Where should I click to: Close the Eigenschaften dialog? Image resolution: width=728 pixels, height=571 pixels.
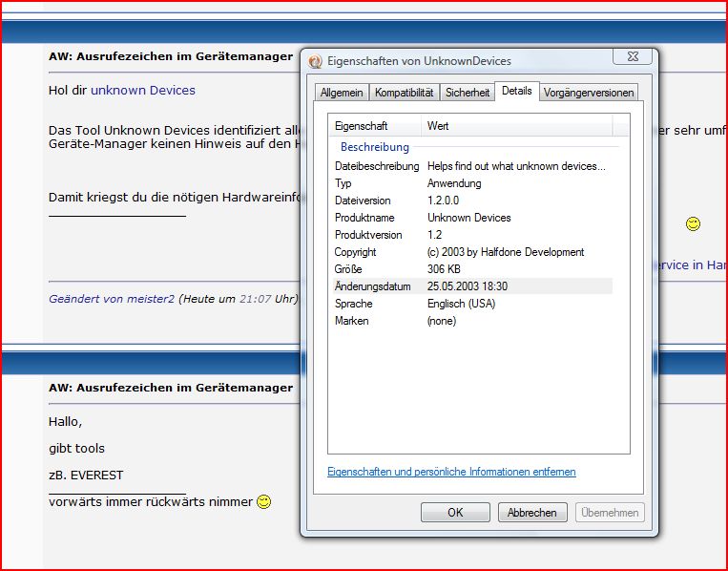tap(633, 56)
